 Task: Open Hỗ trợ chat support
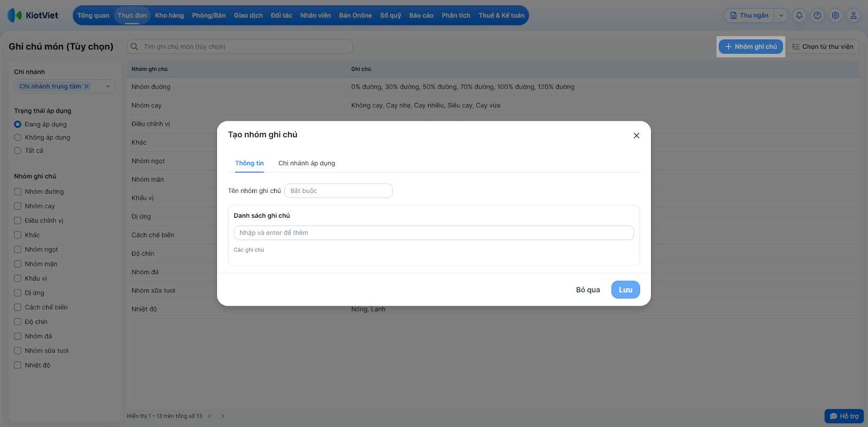[844, 416]
